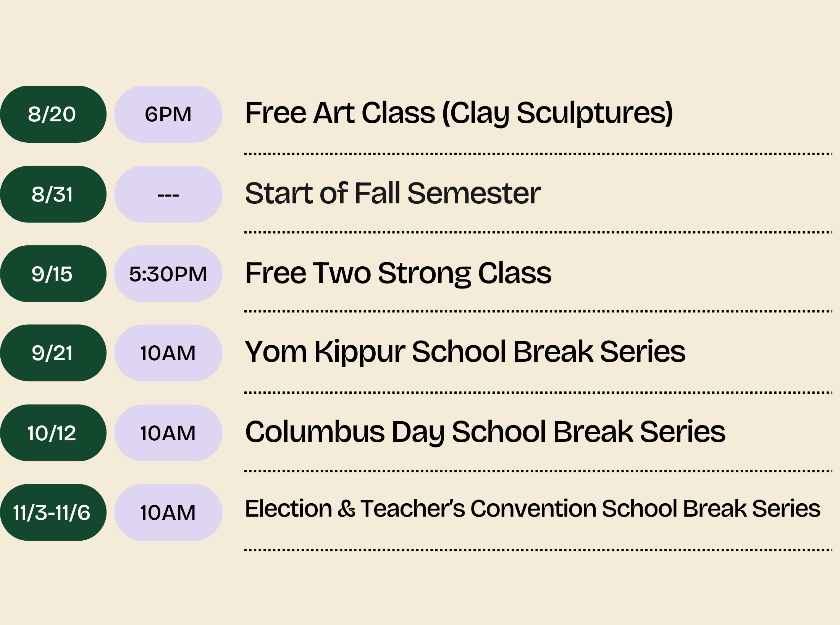The height and width of the screenshot is (625, 840).
Task: Click the 11/3-11/6 date range badge
Action: 53,512
